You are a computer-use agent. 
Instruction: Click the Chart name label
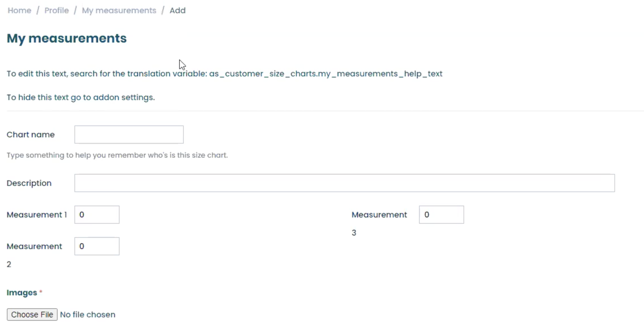(31, 135)
